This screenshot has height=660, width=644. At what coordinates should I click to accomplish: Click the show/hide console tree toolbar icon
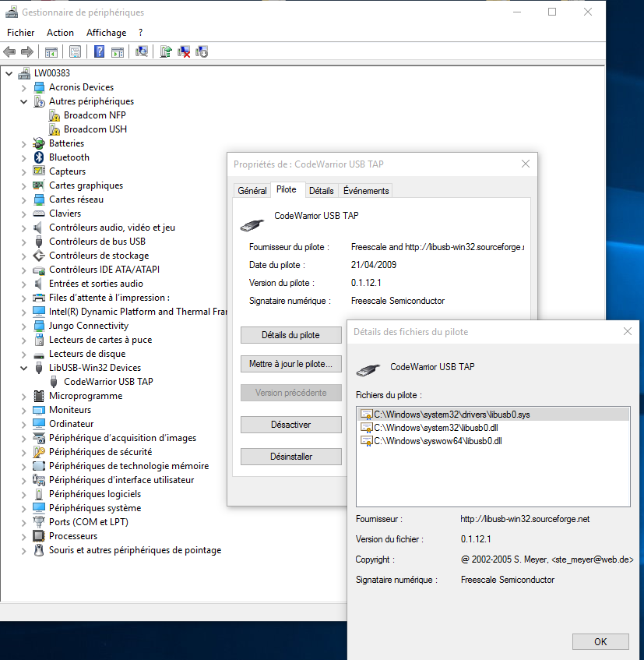51,52
